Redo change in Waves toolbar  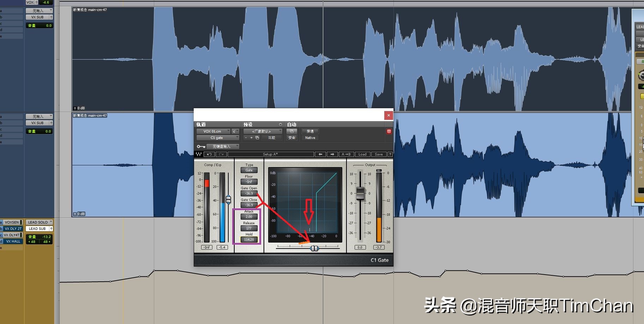click(221, 154)
